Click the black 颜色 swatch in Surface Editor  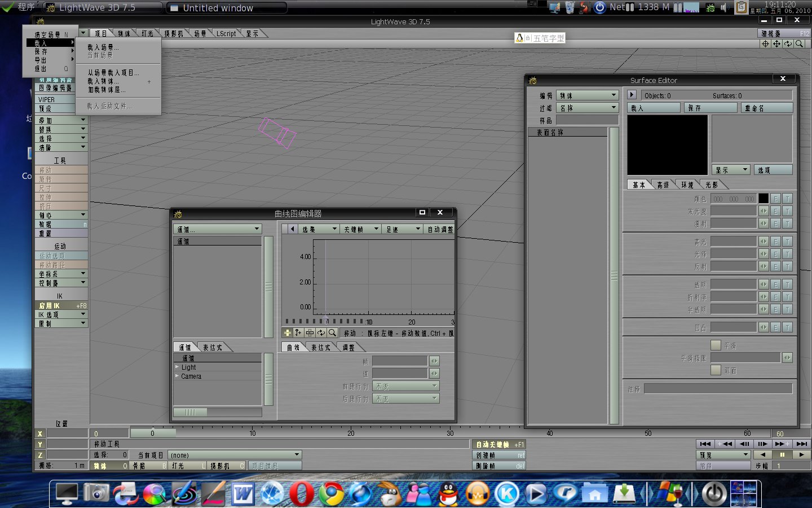coord(763,199)
